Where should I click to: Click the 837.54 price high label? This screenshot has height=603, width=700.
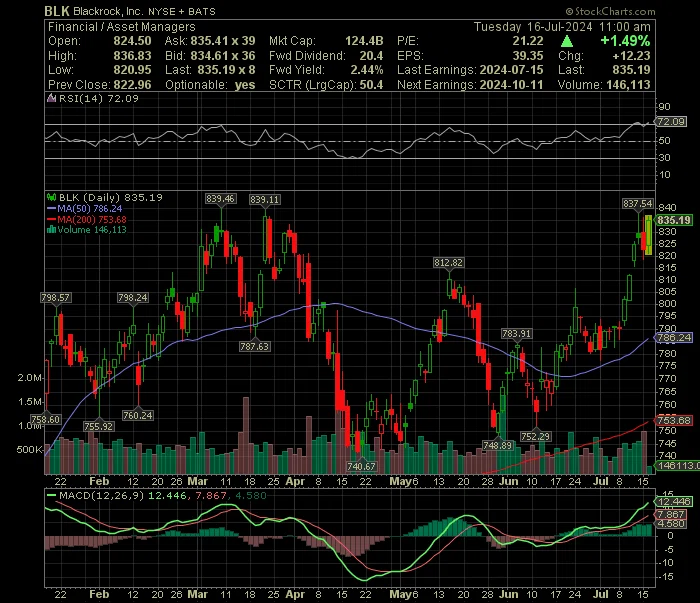pyautogui.click(x=638, y=204)
